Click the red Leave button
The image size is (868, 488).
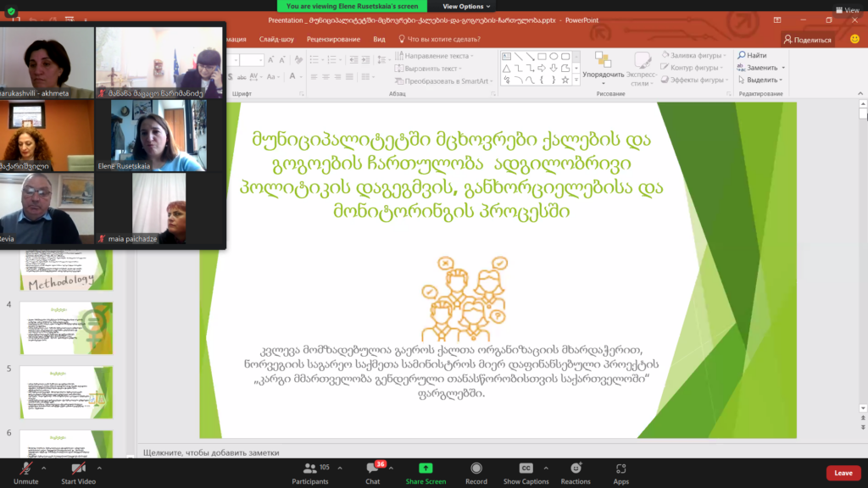pos(843,473)
